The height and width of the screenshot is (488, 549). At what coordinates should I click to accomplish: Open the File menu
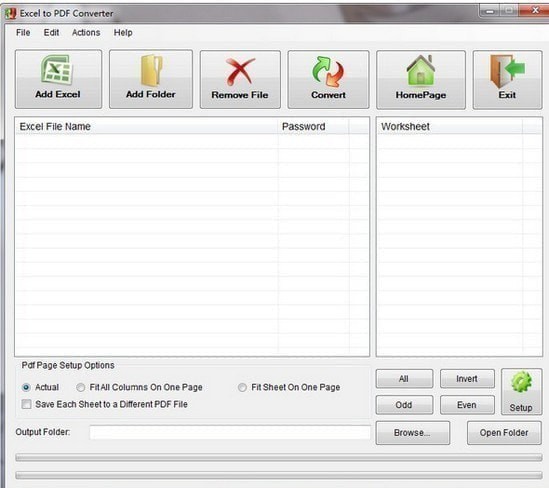click(x=23, y=33)
